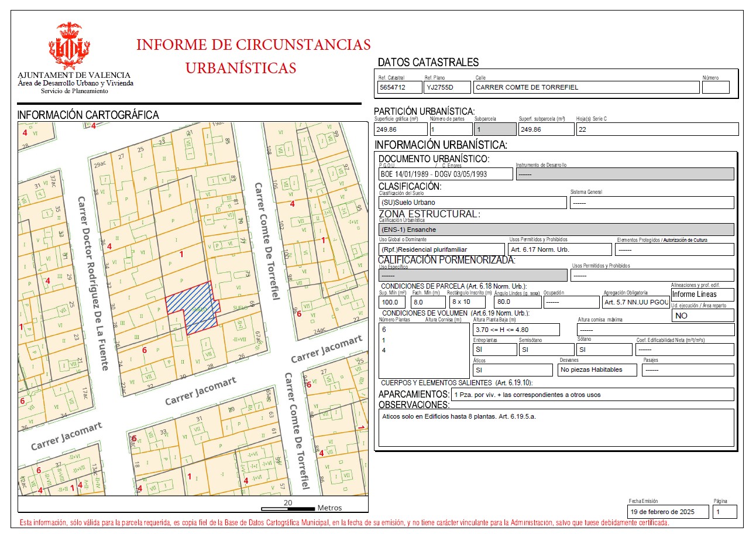Select the Fach. Mín value 8.0
This screenshot has height=534, width=756.
click(428, 302)
